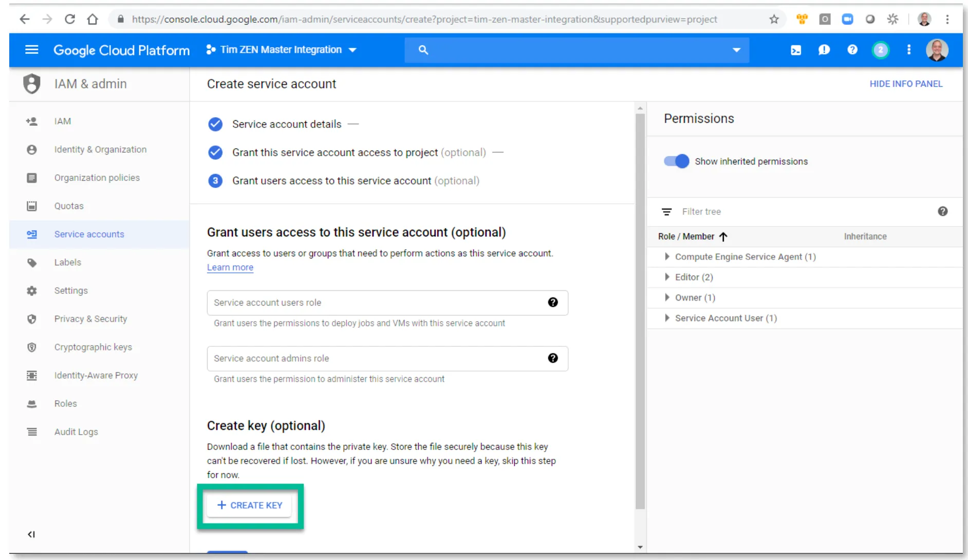The height and width of the screenshot is (560, 968).
Task: Open Identity & Organization in the sidebar
Action: [99, 150]
